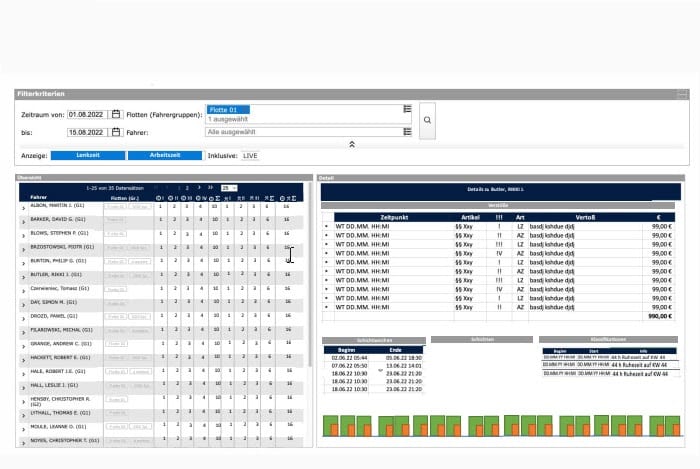
Task: Click the last green chart bar
Action: [x=673, y=426]
